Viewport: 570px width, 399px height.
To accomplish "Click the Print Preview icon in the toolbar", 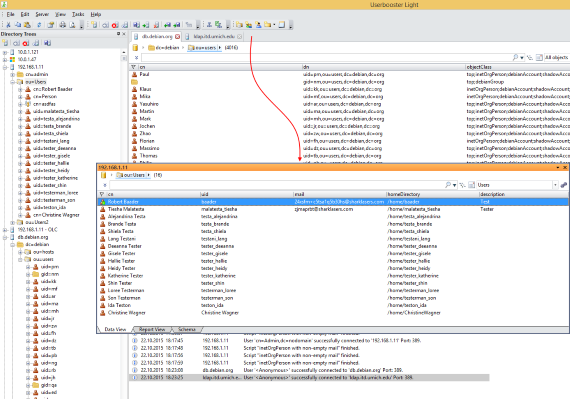I will point(72,25).
